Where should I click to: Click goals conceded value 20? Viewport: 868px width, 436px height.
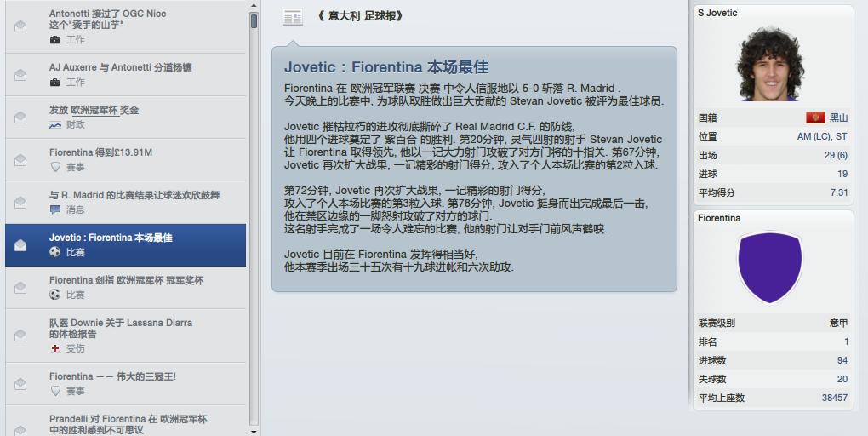point(842,380)
